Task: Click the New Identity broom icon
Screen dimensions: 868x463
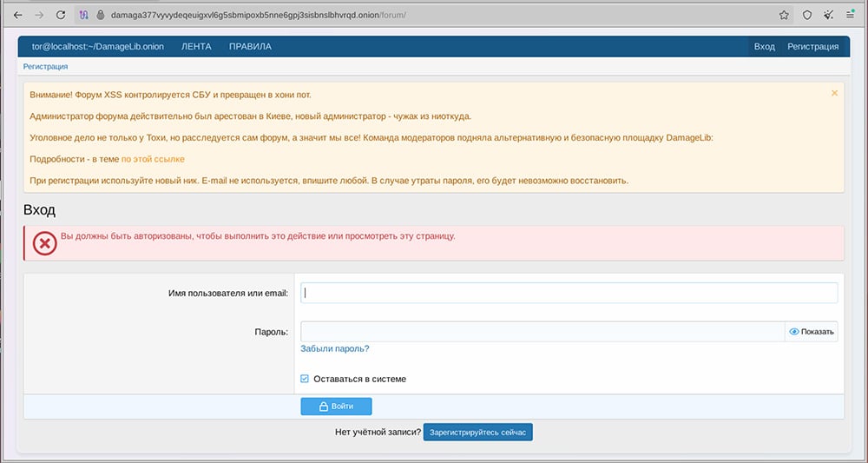Action: tap(828, 15)
